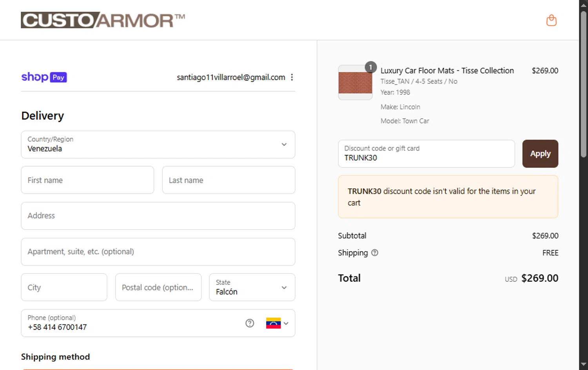The image size is (588, 370).
Task: Open the State dropdown showing Falcón
Action: 252,287
